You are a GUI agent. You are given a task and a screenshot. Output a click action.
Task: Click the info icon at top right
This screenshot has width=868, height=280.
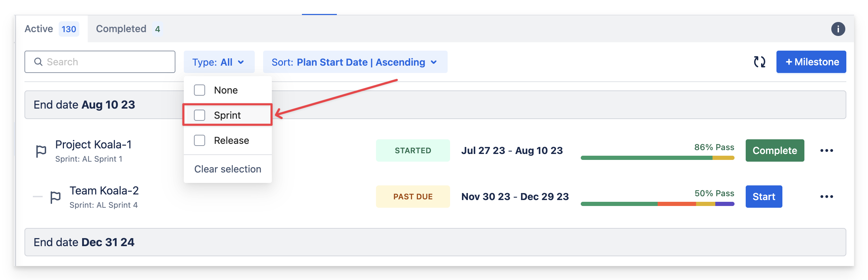pos(838,29)
